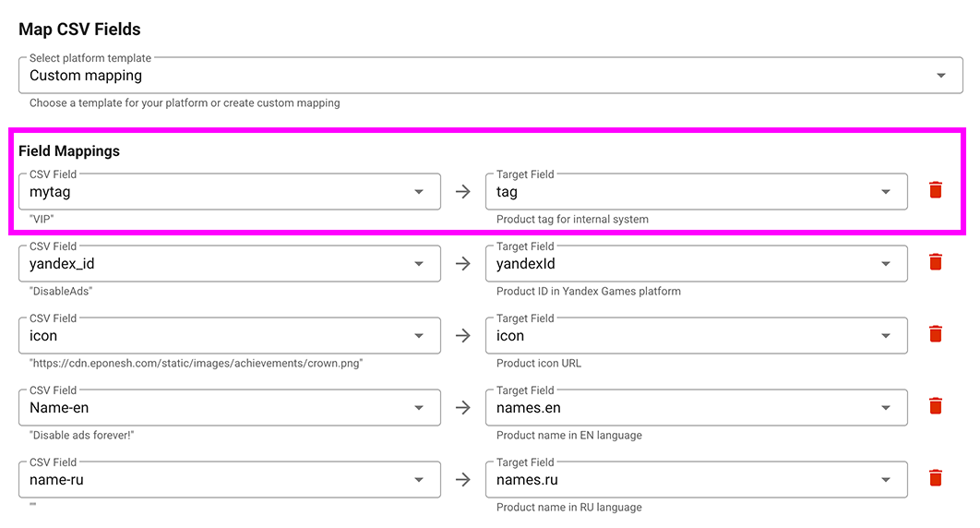This screenshot has height=528, width=980.
Task: Open the name-ru CSV Field dropdown
Action: (229, 480)
